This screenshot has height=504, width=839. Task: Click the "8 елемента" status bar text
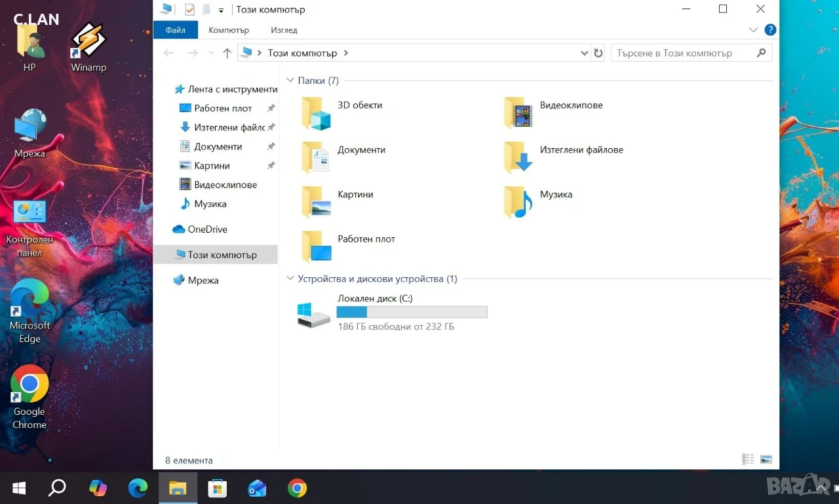coord(189,460)
